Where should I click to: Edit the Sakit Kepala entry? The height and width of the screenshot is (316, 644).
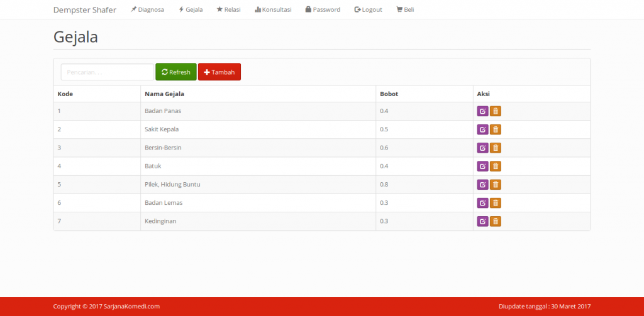(482, 129)
